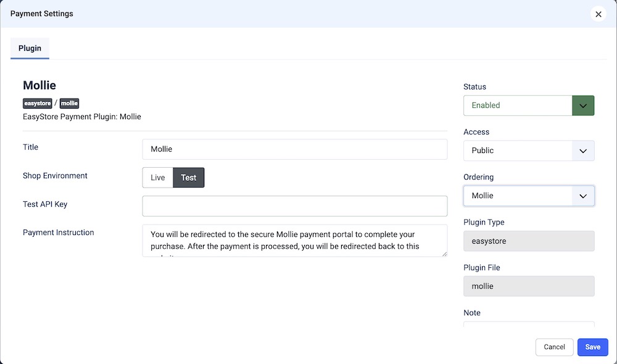
Task: Click the Plugin File field
Action: pyautogui.click(x=529, y=286)
